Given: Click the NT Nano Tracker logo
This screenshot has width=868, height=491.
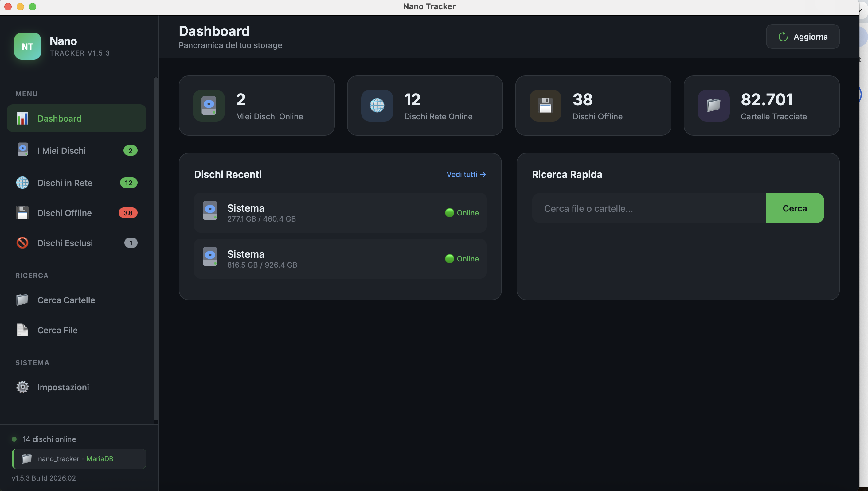Looking at the screenshot, I should [x=27, y=46].
